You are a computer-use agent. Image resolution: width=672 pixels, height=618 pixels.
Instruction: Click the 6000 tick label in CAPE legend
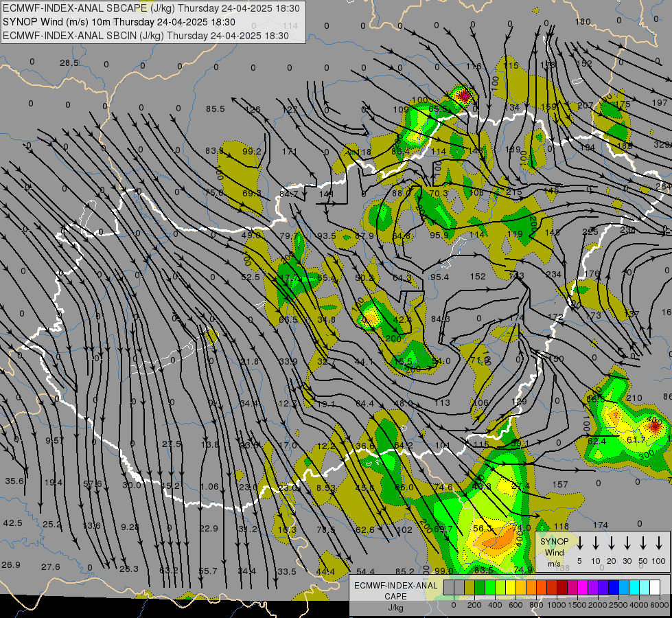pos(660,605)
